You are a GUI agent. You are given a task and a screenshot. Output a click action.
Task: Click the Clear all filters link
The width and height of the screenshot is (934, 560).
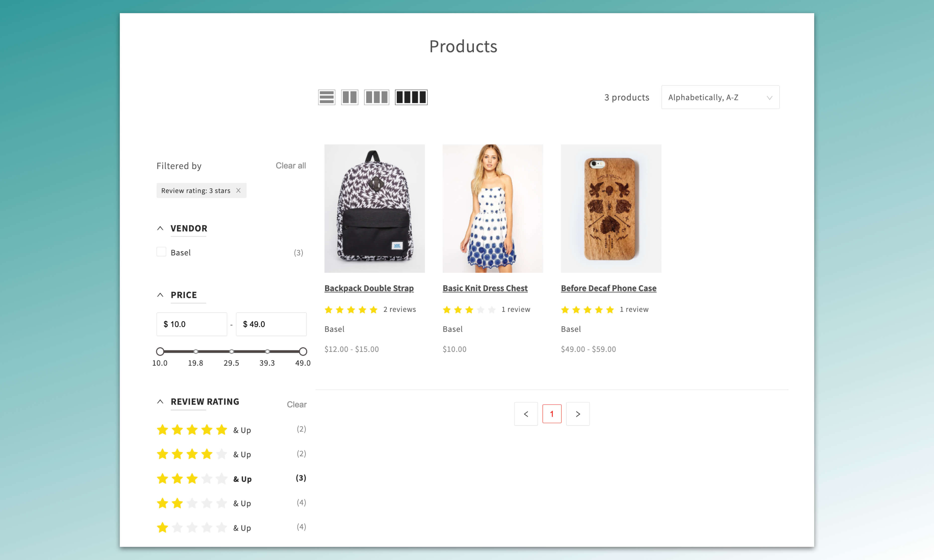point(290,166)
